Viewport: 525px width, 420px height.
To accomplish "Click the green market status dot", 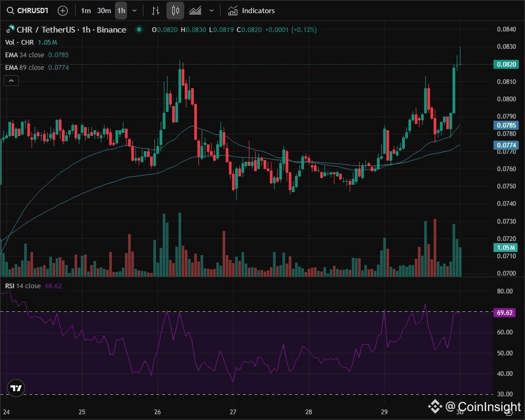I will point(139,30).
